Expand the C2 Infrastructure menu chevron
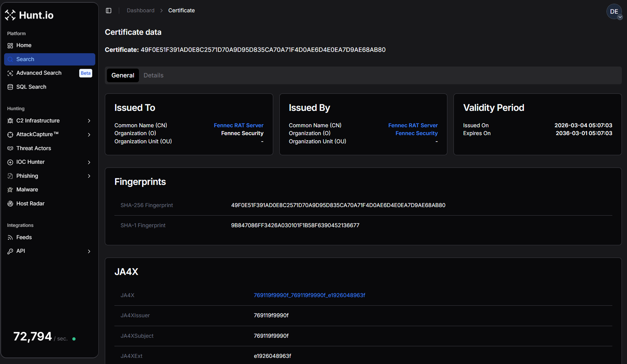 pyautogui.click(x=89, y=121)
